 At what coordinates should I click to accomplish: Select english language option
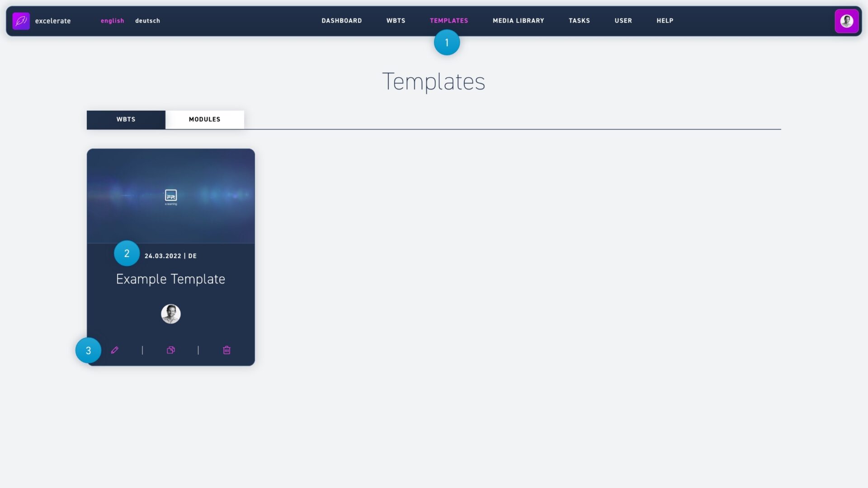click(112, 21)
